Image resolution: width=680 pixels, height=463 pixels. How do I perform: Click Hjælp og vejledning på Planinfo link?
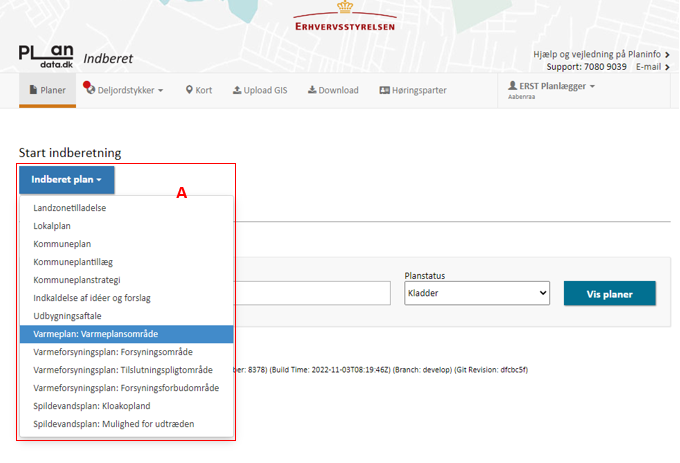tap(598, 54)
